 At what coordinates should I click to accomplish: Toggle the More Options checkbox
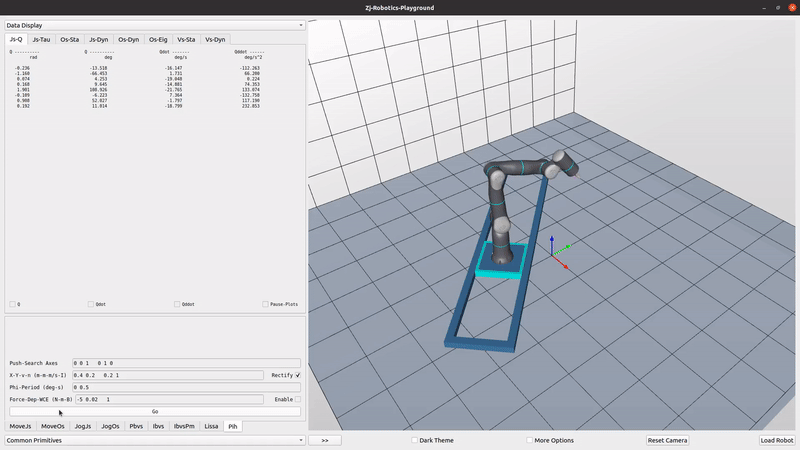coord(531,440)
